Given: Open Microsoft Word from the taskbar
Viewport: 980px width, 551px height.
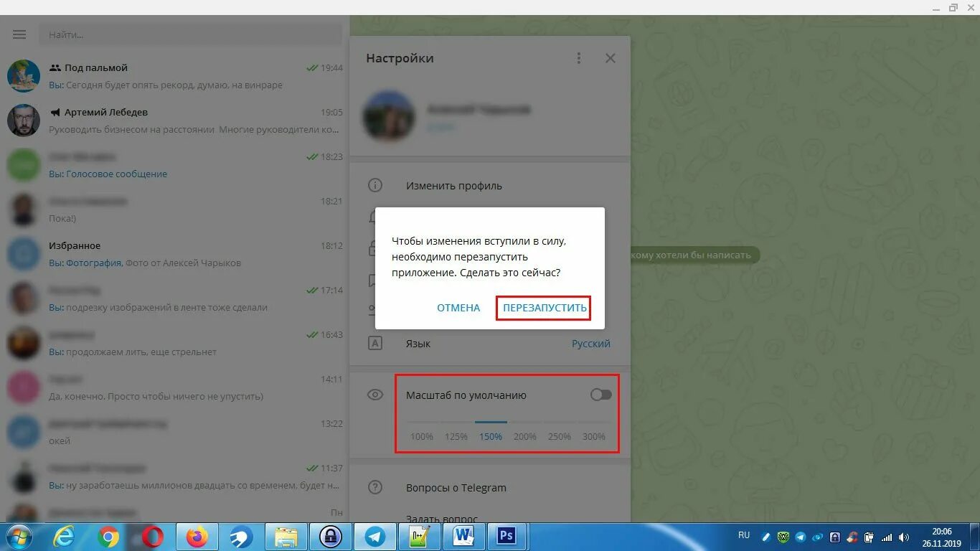Looking at the screenshot, I should [463, 537].
